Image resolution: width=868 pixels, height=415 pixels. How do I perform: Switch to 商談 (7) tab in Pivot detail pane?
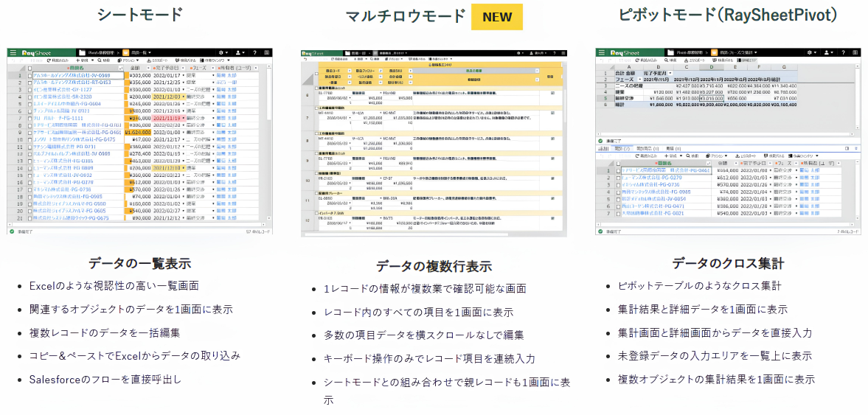coord(622,148)
